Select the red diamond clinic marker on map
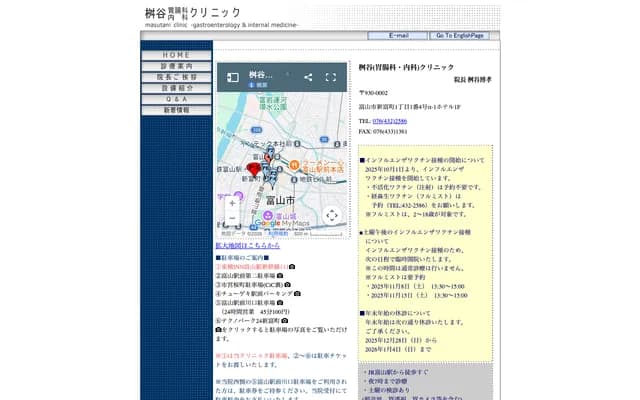Viewport: 640px width, 400px height. [x=254, y=169]
